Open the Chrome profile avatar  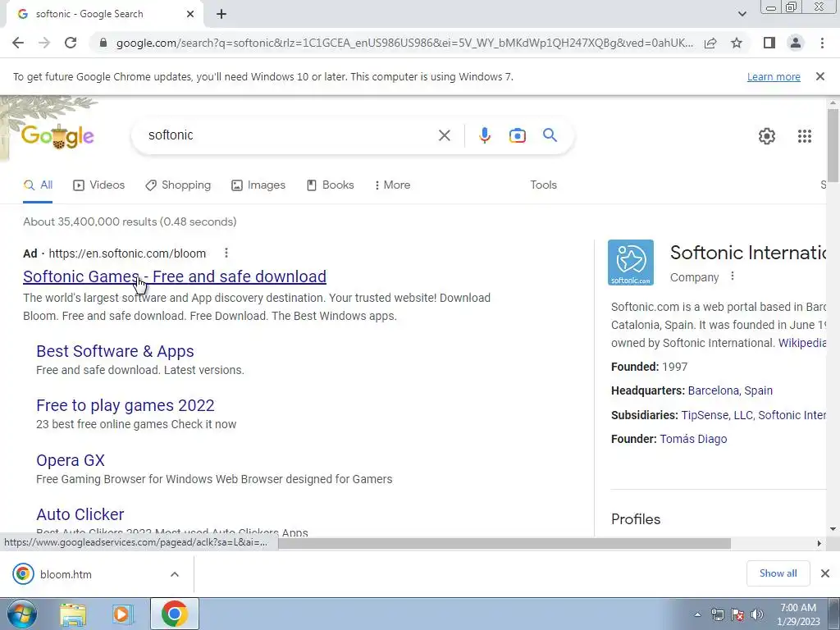point(796,43)
